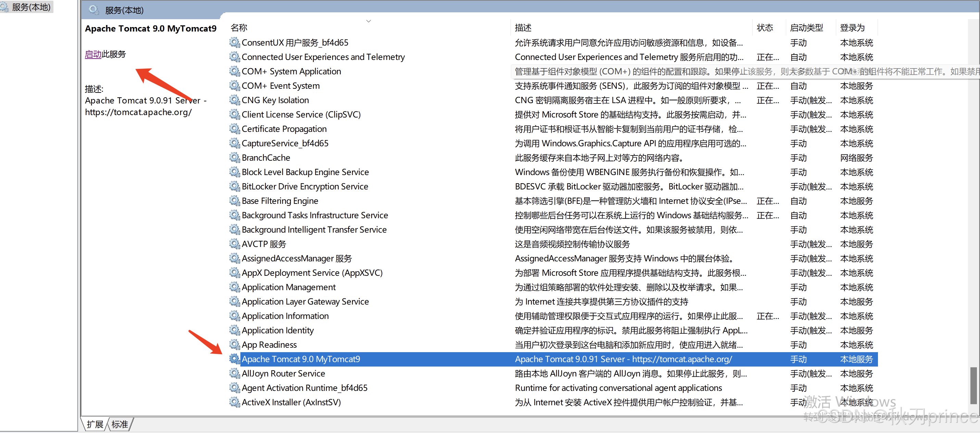Click the Tomcat row description with tomcat.apache.org
The width and height of the screenshot is (980, 433).
point(623,359)
